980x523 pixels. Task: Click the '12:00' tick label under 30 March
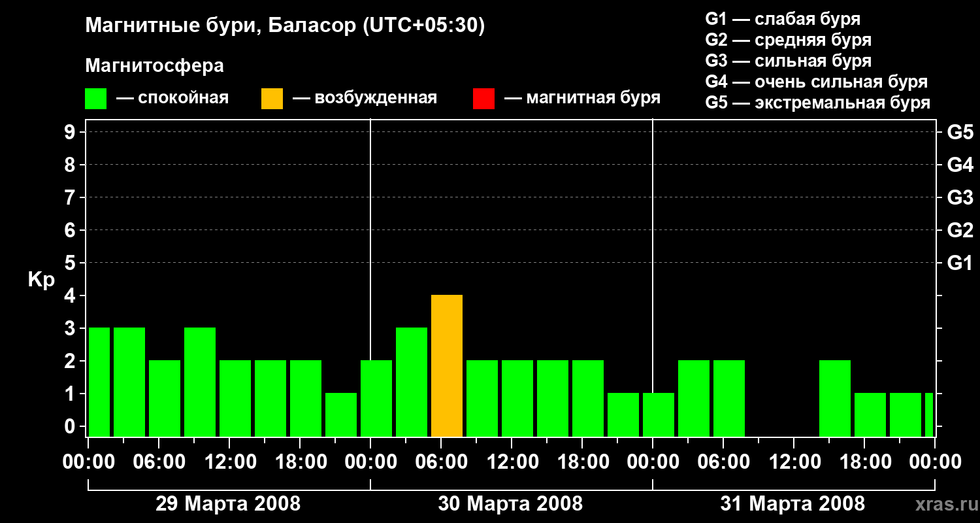pyautogui.click(x=512, y=462)
